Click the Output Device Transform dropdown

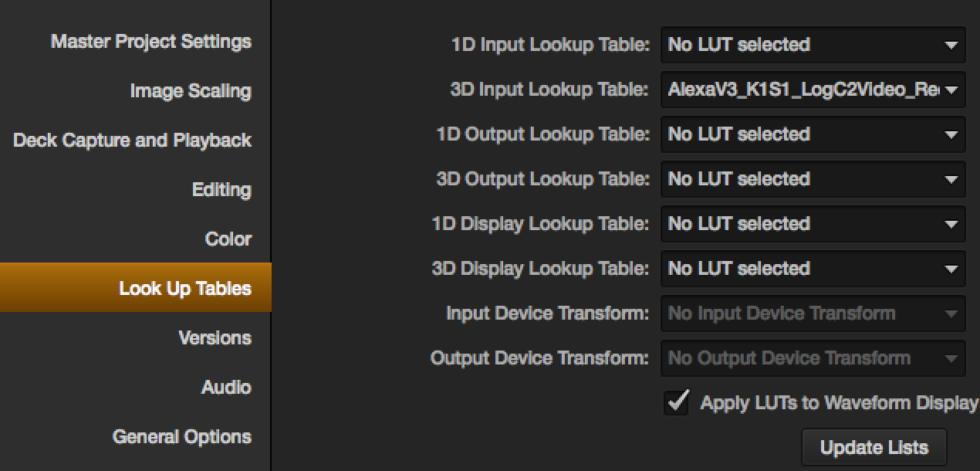(x=813, y=358)
